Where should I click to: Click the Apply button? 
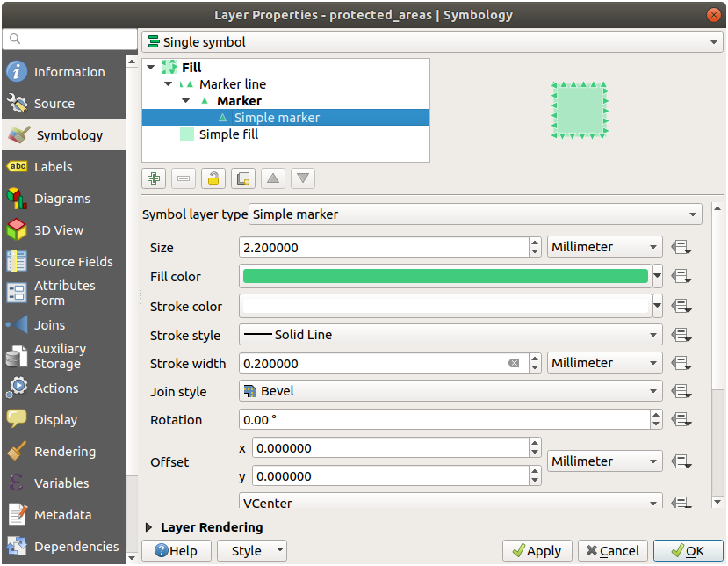click(537, 551)
